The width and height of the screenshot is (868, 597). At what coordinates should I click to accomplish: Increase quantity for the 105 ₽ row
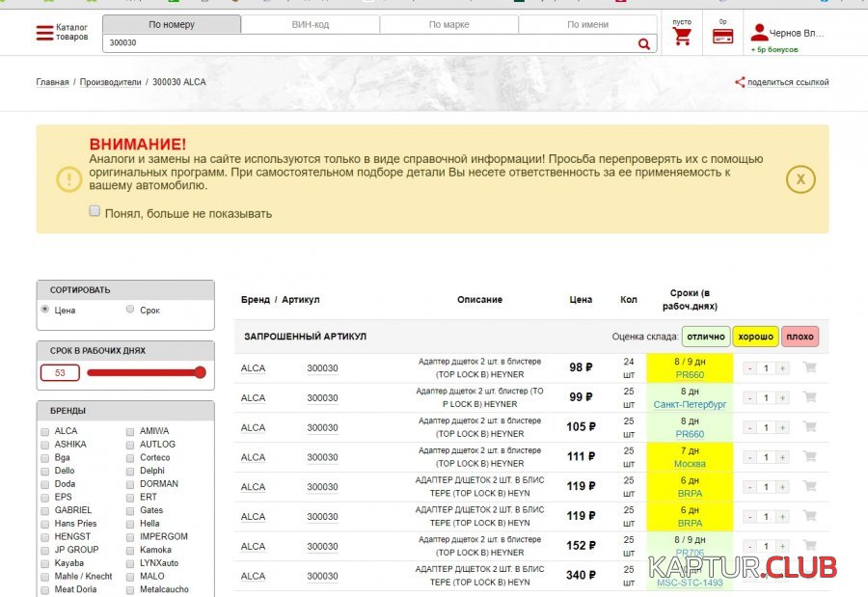[782, 427]
